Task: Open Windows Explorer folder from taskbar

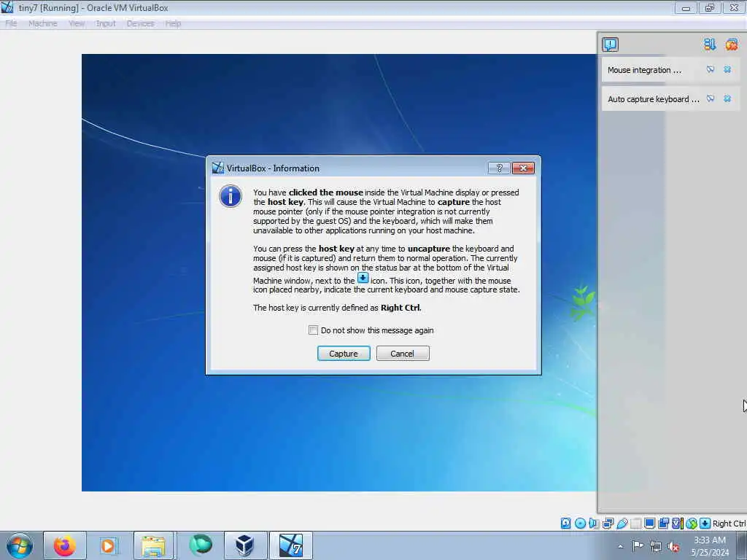Action: pos(154,545)
